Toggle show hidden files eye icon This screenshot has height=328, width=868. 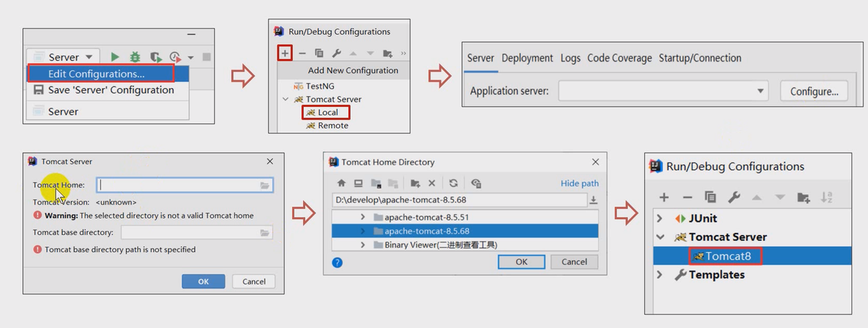[x=476, y=183]
